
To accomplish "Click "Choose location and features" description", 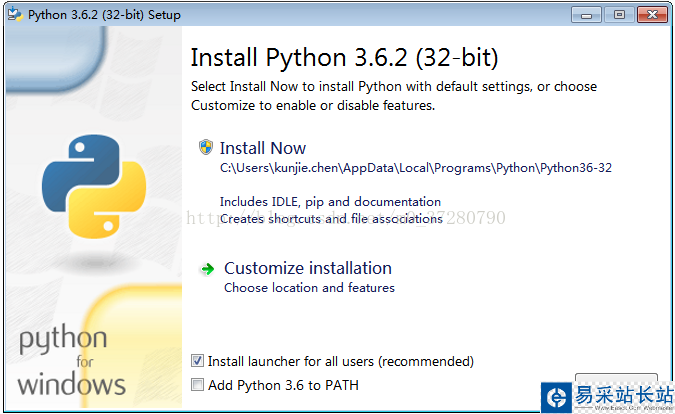I will pos(309,288).
